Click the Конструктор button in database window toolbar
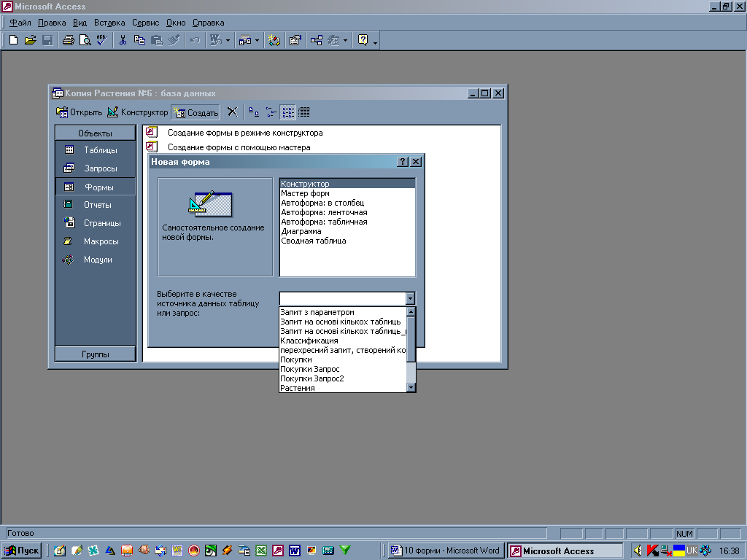The height and width of the screenshot is (560, 747). point(138,112)
